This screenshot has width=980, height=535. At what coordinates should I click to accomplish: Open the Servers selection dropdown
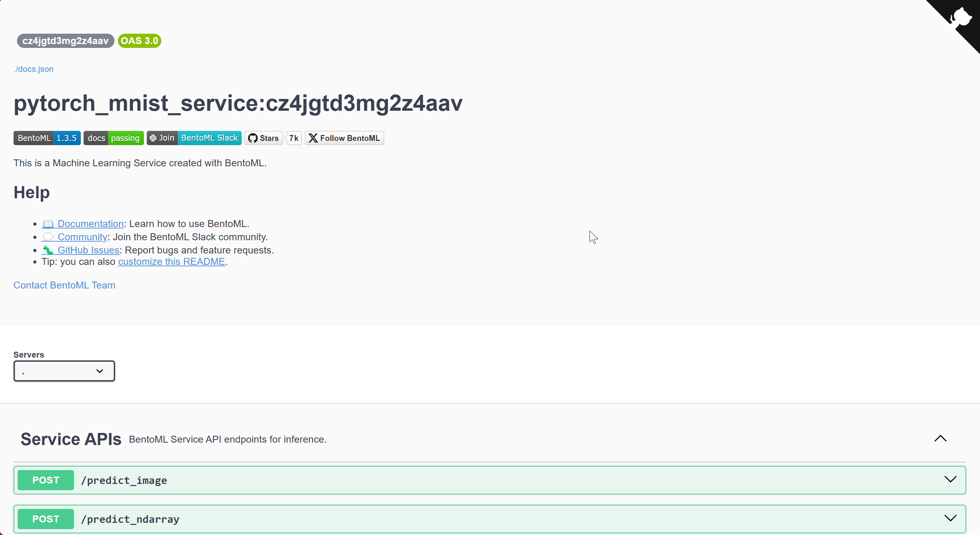pyautogui.click(x=63, y=371)
